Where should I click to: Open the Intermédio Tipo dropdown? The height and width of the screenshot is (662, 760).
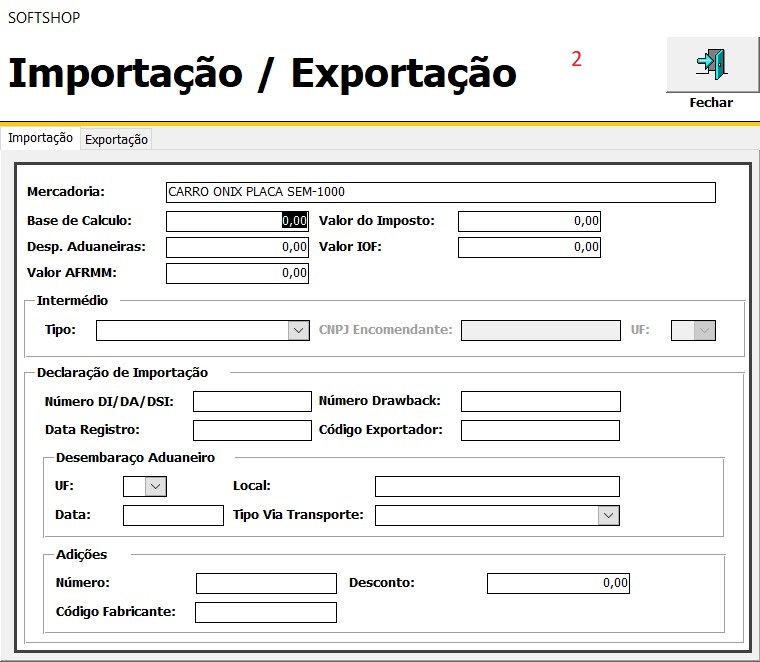point(298,330)
